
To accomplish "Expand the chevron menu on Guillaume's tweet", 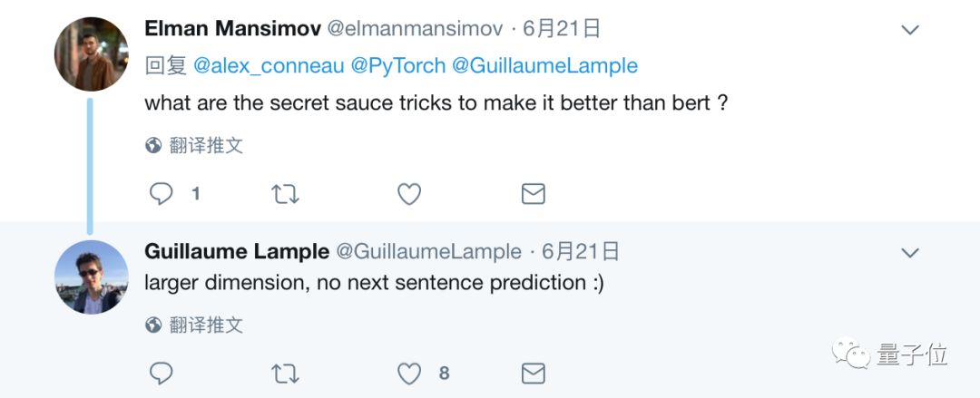I will tap(909, 252).
